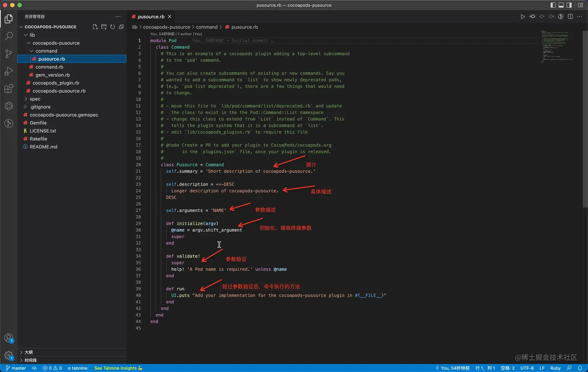Toggle file blame git icon
This screenshot has width=588, height=372.
[561, 16]
